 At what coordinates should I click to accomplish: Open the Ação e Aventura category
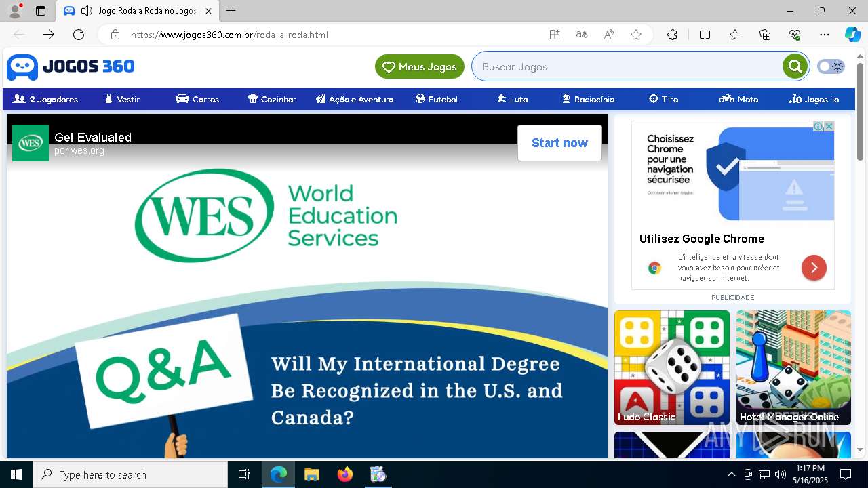(x=355, y=99)
